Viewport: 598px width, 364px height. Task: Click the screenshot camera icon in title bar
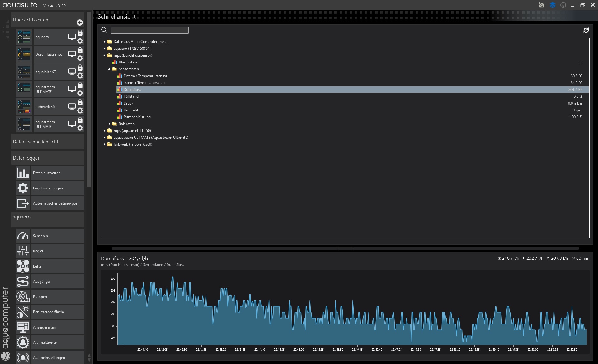(541, 5)
